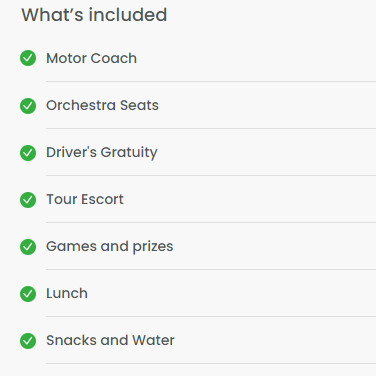
Task: Click the green check icon for Tour Escort
Action: (x=28, y=200)
